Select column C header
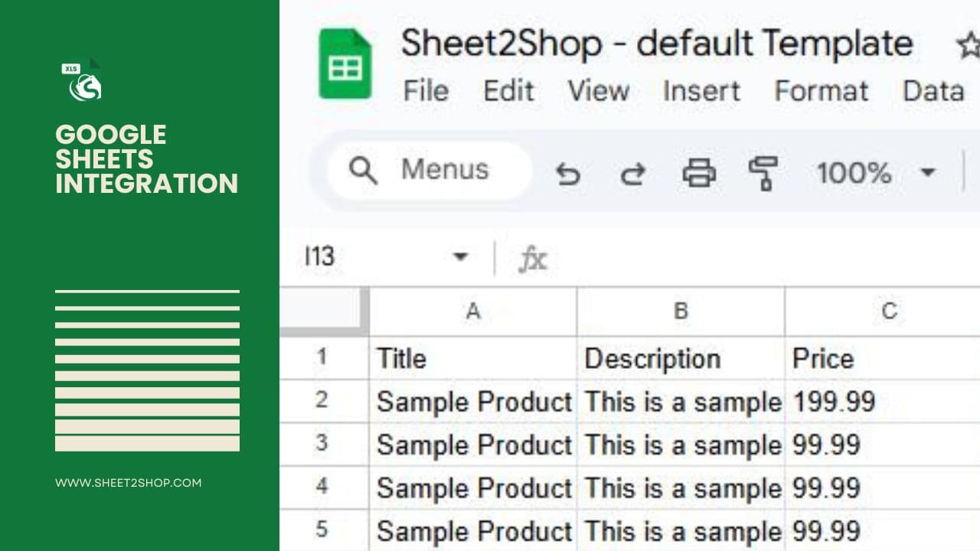This screenshot has width=980, height=551. point(883,311)
